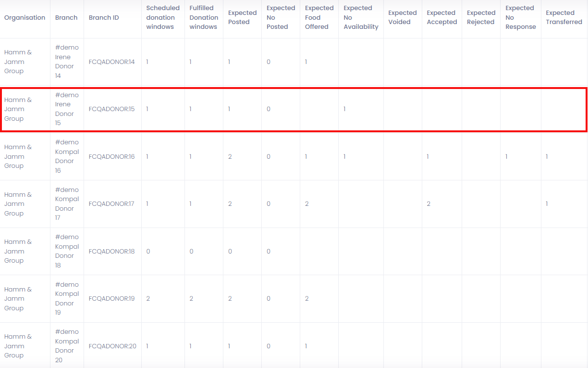The width and height of the screenshot is (588, 368).
Task: Select the Scheduled donation windows column header
Action: tap(162, 17)
